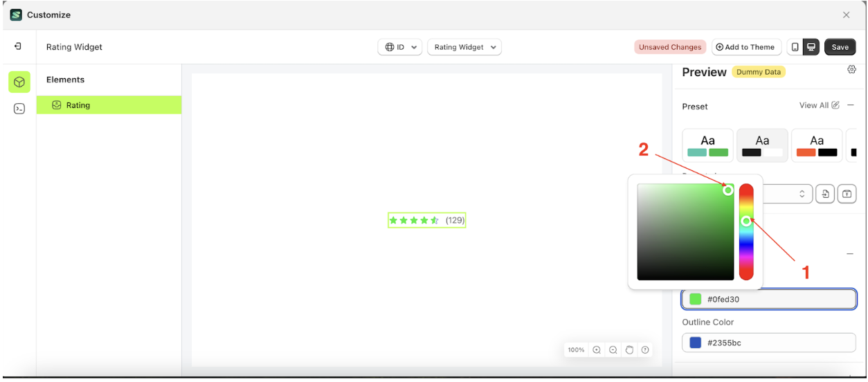The image size is (868, 382).
Task: Select the Rating element in the tree
Action: (x=109, y=105)
